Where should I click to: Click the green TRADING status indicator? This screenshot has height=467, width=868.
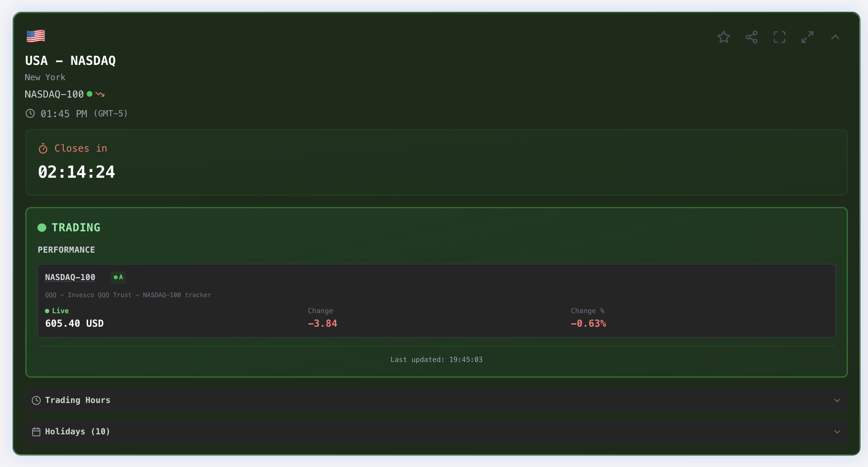69,227
